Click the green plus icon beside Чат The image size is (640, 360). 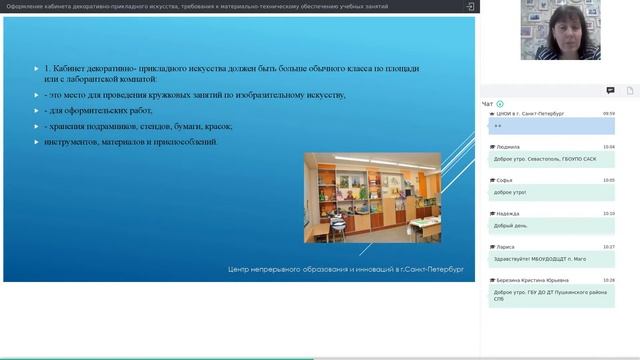pos(500,104)
